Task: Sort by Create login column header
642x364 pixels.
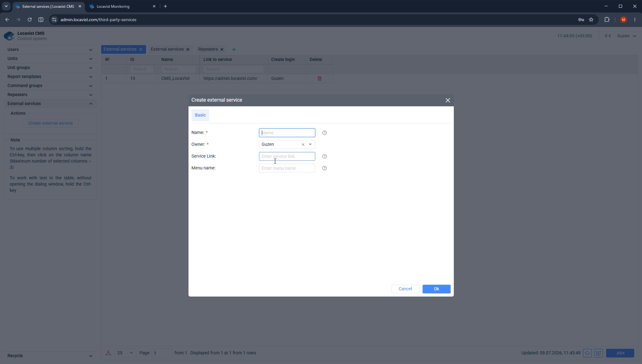Action: [283, 59]
